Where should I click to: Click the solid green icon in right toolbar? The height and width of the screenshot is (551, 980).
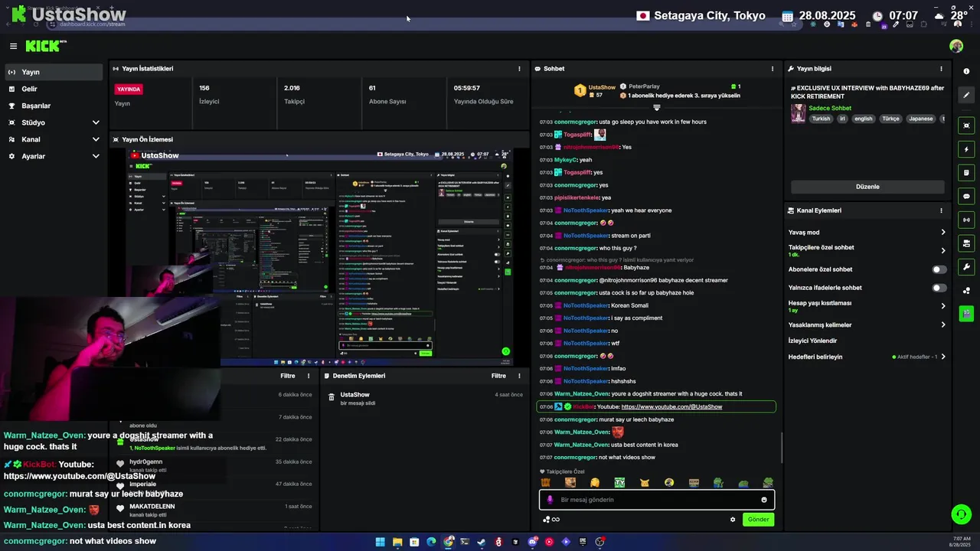click(x=966, y=313)
